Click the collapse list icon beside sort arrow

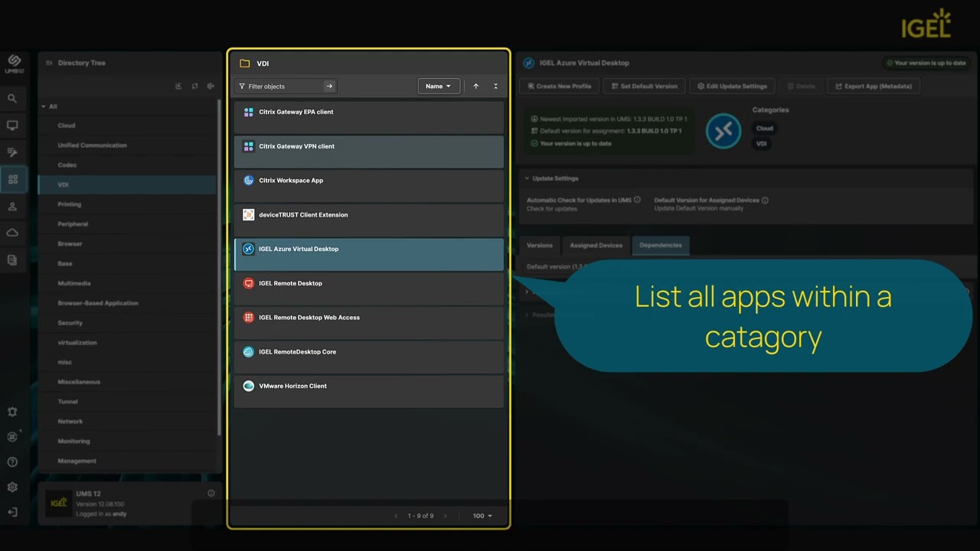[x=495, y=86]
